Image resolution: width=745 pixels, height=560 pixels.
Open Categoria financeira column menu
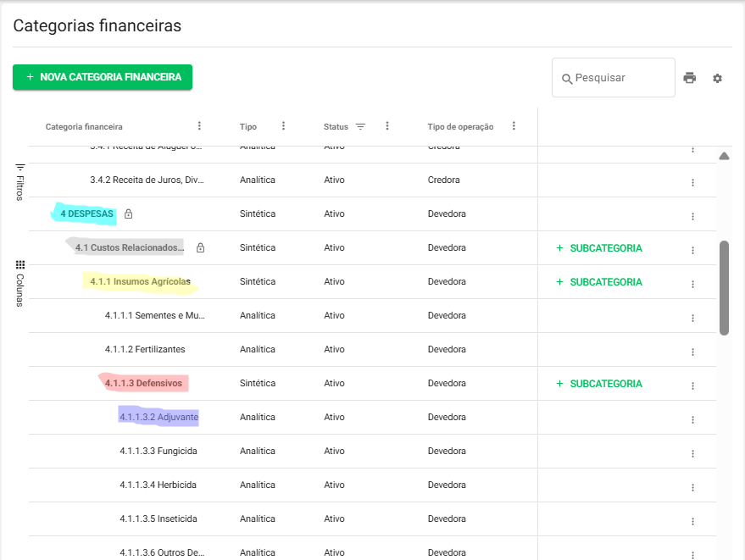pos(199,126)
